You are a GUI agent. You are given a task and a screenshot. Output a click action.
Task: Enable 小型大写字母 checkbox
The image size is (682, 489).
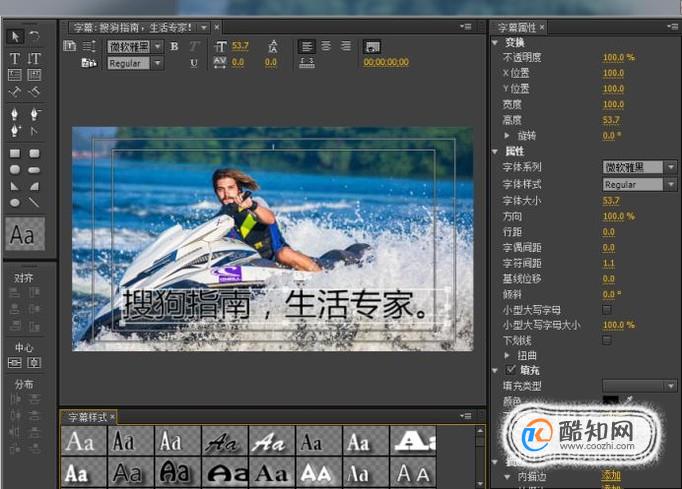(607, 309)
